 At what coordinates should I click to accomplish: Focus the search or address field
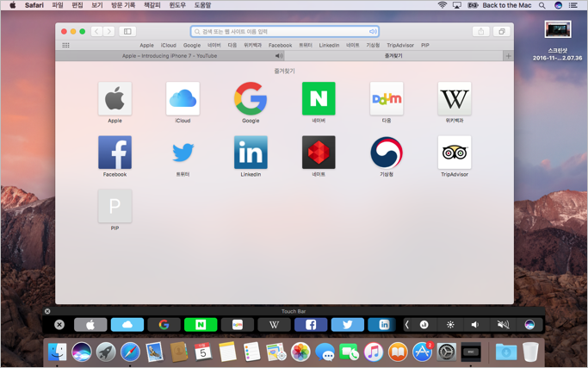pyautogui.click(x=285, y=32)
